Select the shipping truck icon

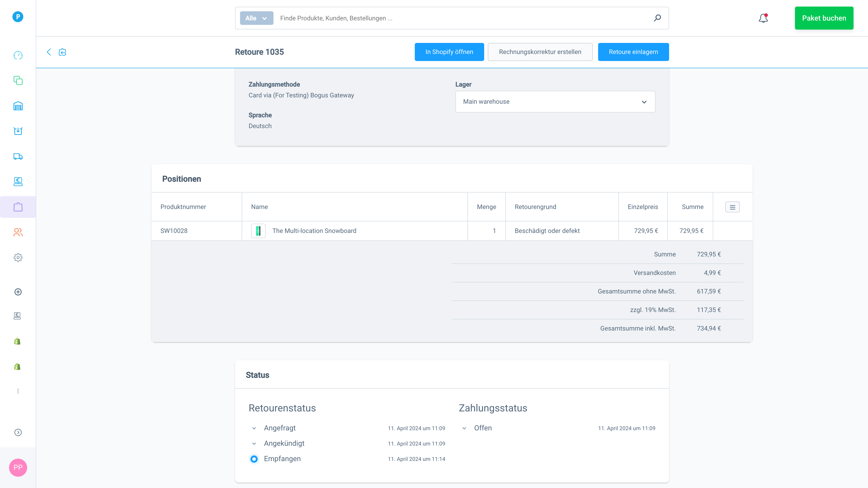[18, 156]
